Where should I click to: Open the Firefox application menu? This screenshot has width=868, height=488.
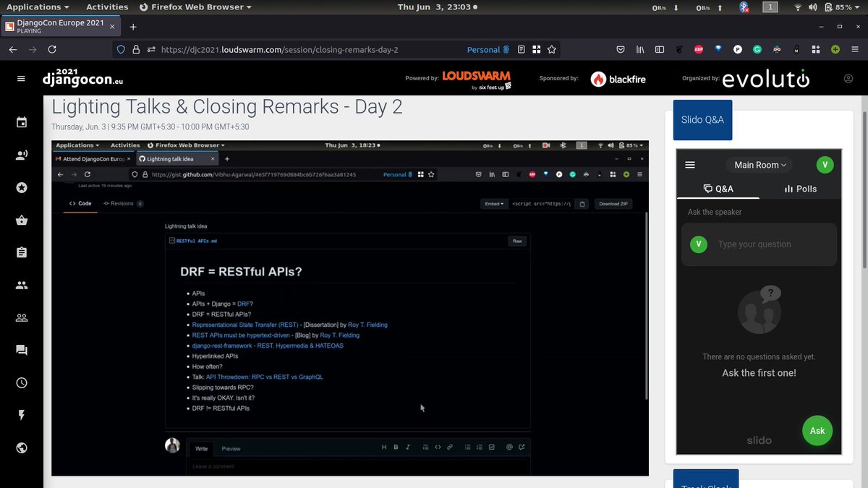(855, 50)
